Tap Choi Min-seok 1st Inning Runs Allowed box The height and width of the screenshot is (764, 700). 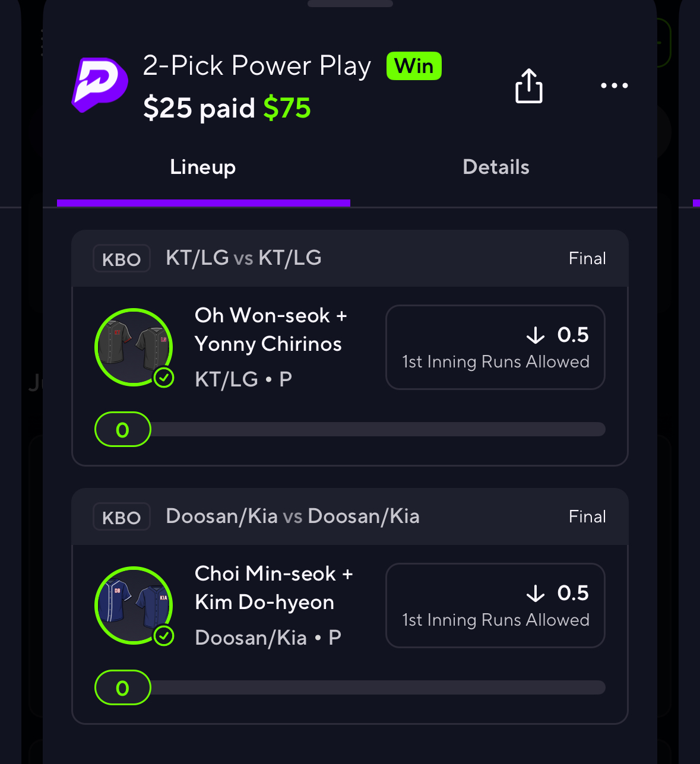pyautogui.click(x=495, y=606)
